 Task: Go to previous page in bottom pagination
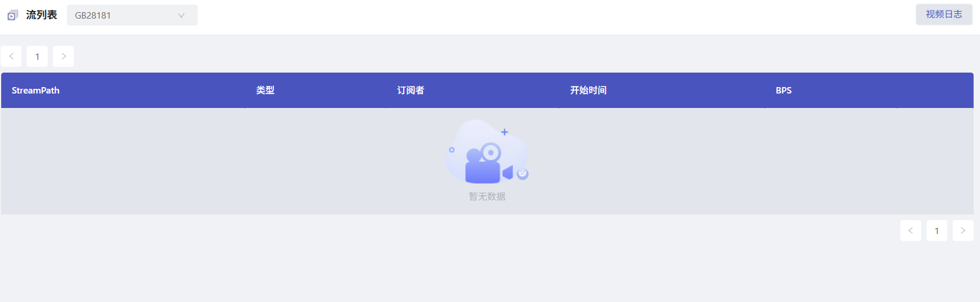coord(911,231)
